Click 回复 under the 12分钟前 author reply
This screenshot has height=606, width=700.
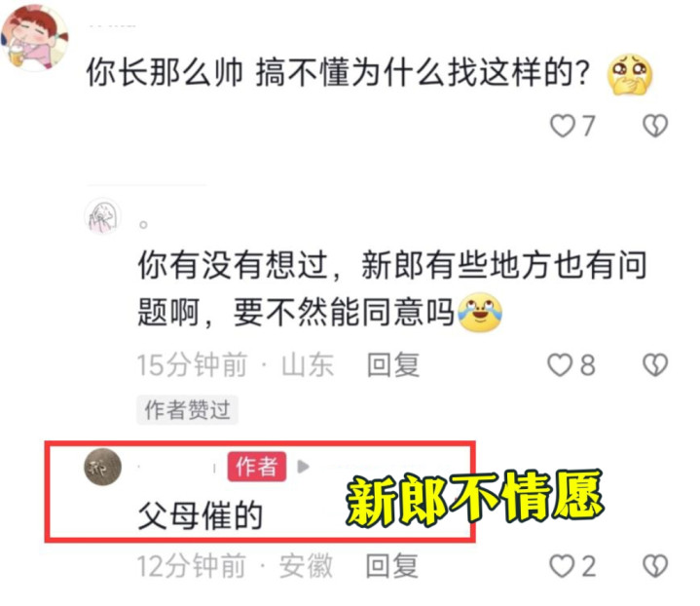pyautogui.click(x=392, y=566)
